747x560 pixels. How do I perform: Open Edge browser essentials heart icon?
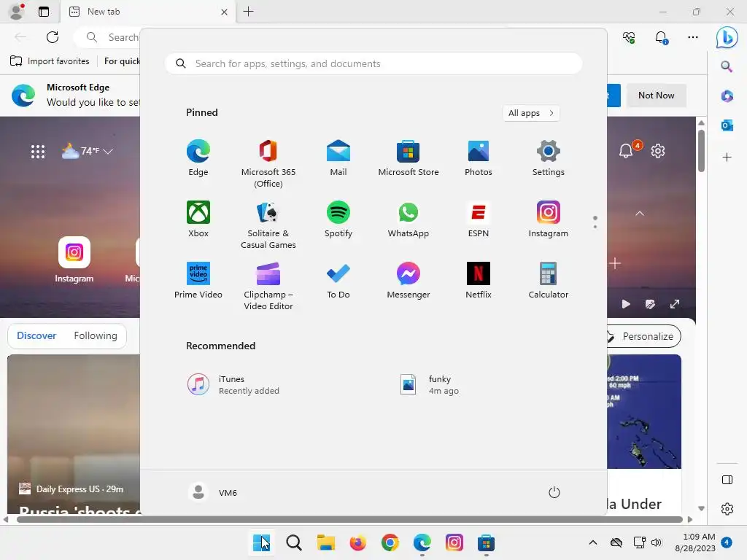click(x=629, y=37)
